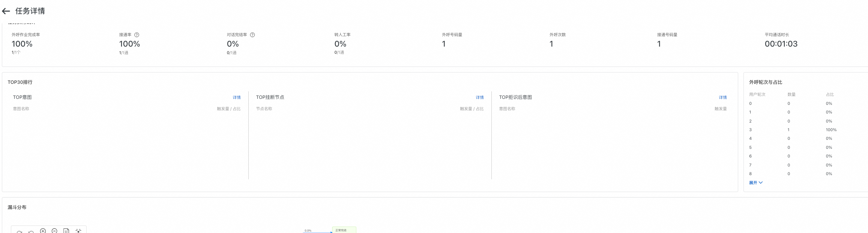
Task: Click the 100% cell in round 3 row
Action: 831,130
